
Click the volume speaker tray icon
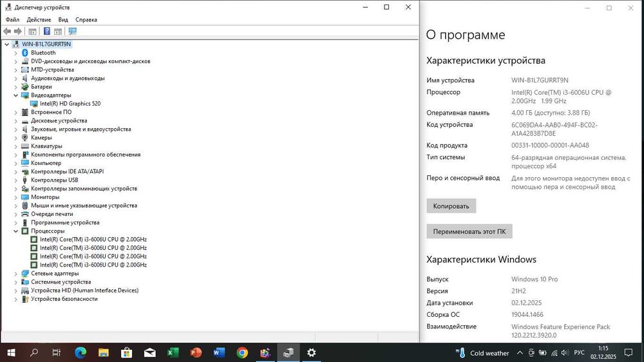(x=565, y=352)
